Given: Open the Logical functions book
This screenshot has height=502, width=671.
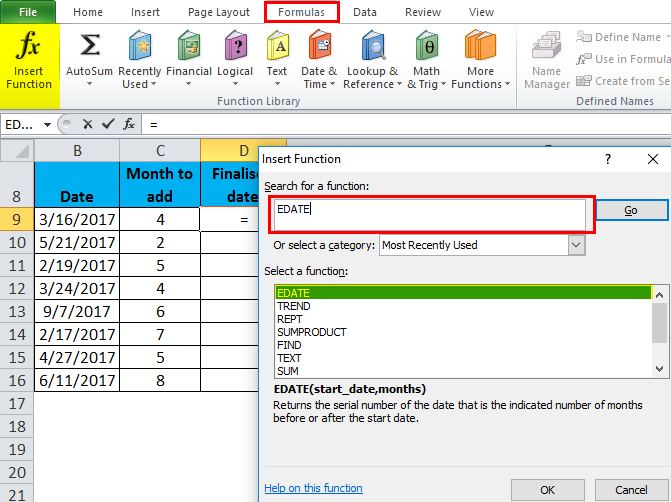Looking at the screenshot, I should tap(235, 59).
